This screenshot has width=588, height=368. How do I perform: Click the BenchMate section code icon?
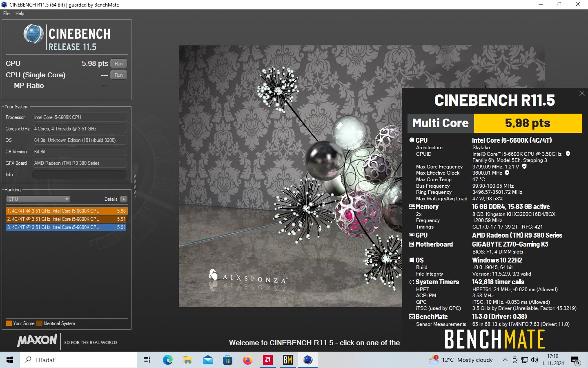pyautogui.click(x=412, y=316)
